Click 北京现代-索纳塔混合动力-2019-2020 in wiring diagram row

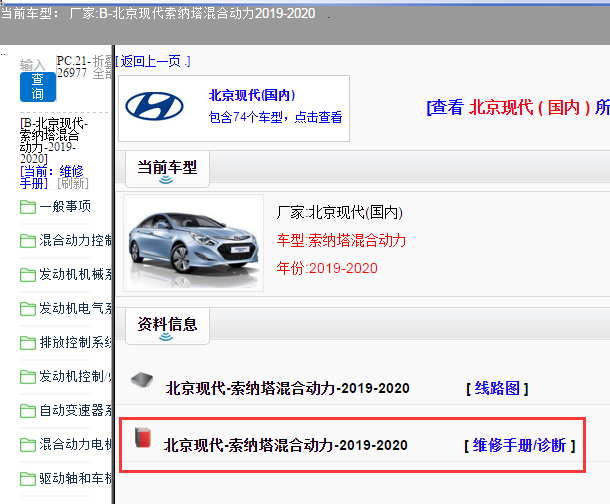click(287, 388)
